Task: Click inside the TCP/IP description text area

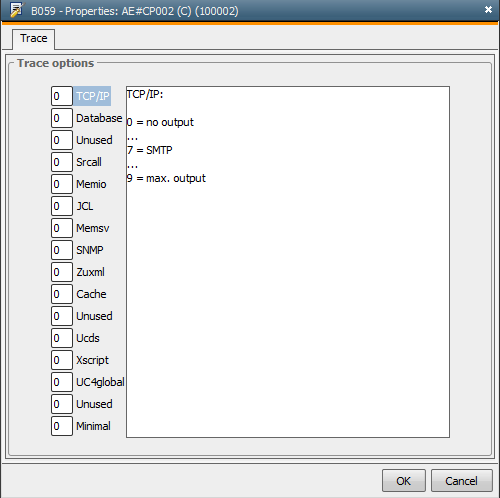Action: tap(288, 262)
